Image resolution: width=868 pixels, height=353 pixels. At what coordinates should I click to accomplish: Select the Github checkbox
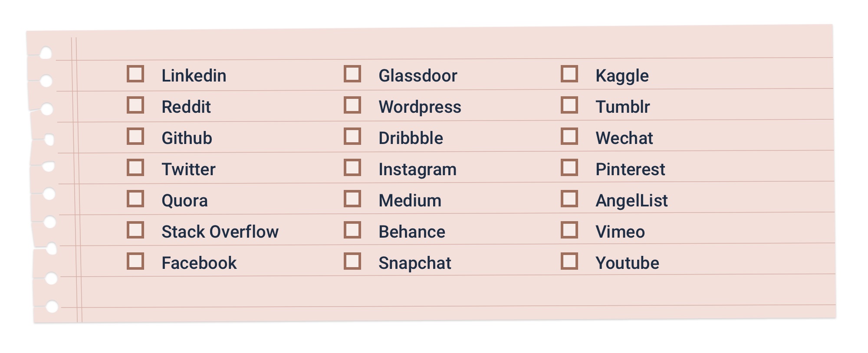[135, 136]
